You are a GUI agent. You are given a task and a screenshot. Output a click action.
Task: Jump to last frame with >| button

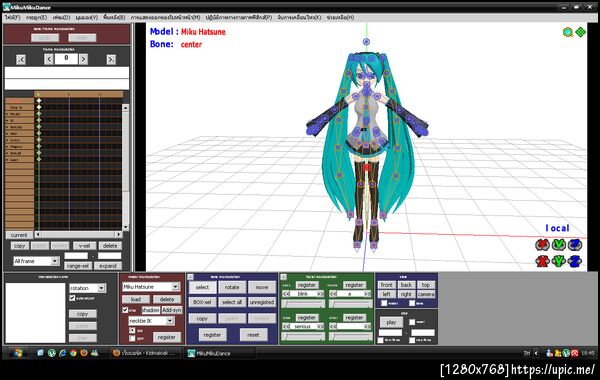[111, 60]
